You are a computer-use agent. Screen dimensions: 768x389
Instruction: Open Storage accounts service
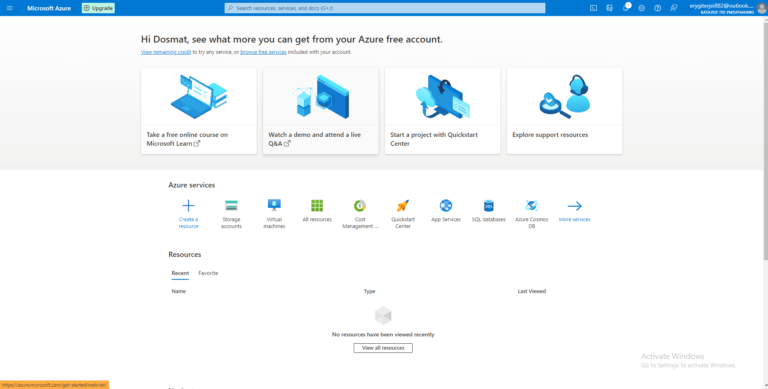[231, 214]
